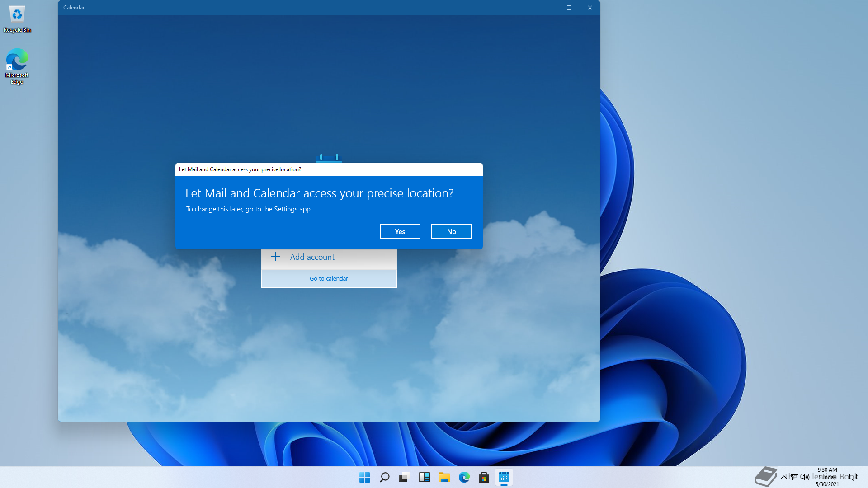868x488 pixels.
Task: Launch File Explorer from taskbar
Action: click(444, 477)
